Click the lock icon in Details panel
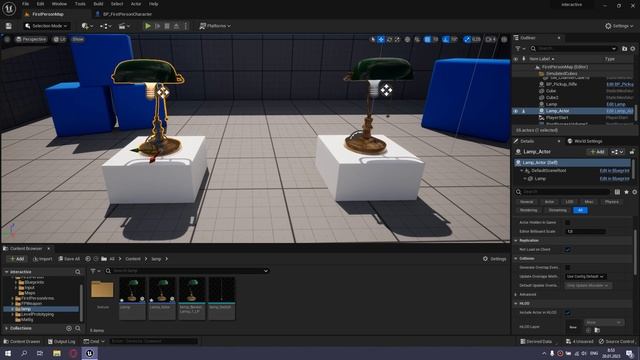 [x=632, y=152]
